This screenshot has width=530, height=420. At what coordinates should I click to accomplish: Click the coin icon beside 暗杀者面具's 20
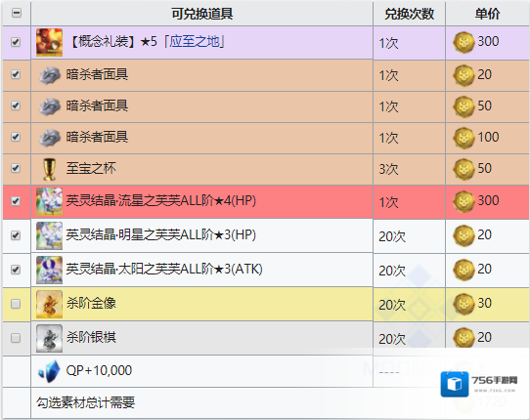464,75
